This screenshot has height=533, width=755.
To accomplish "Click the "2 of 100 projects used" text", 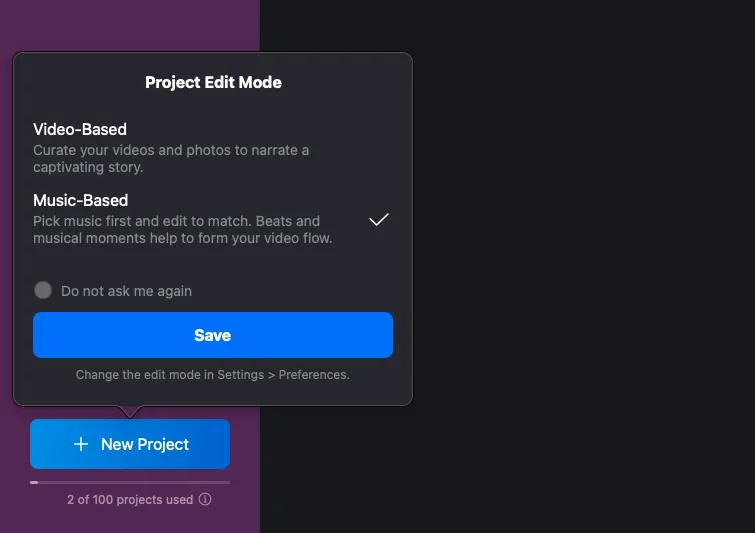I will click(x=129, y=499).
